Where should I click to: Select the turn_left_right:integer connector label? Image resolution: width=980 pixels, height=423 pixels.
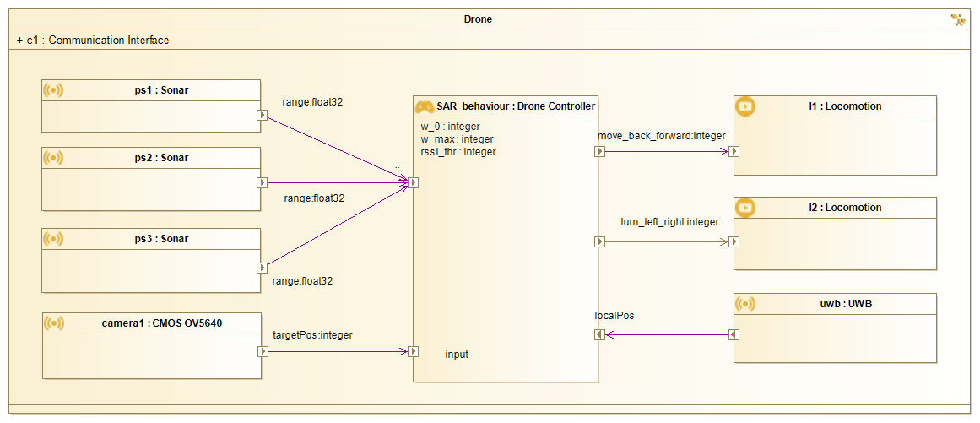point(669,222)
